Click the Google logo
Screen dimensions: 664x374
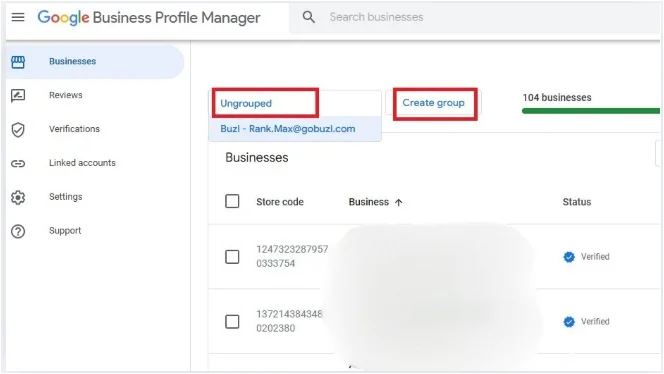[x=64, y=17]
